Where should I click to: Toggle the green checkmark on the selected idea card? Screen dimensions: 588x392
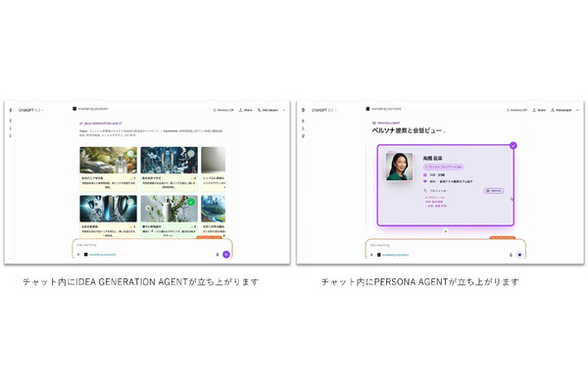coord(191,202)
